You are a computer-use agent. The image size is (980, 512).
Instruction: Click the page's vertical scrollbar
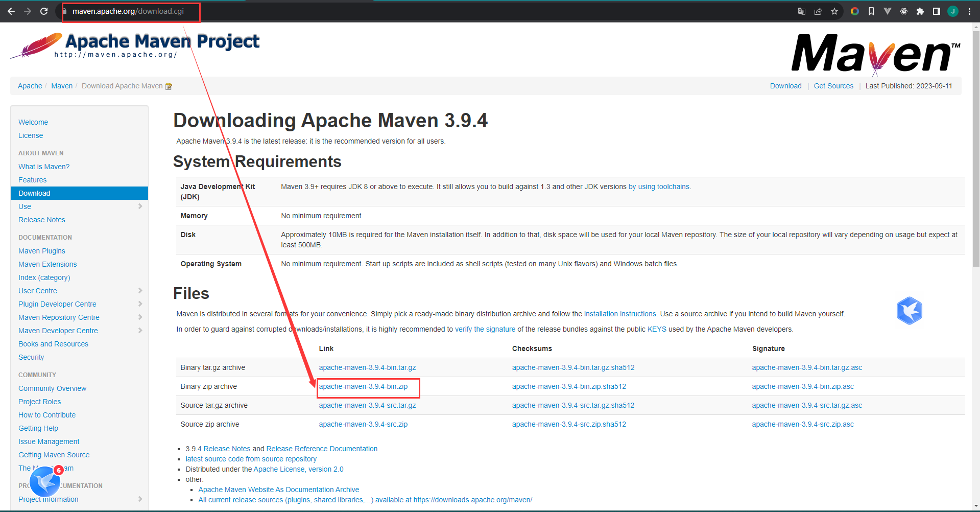(x=976, y=153)
